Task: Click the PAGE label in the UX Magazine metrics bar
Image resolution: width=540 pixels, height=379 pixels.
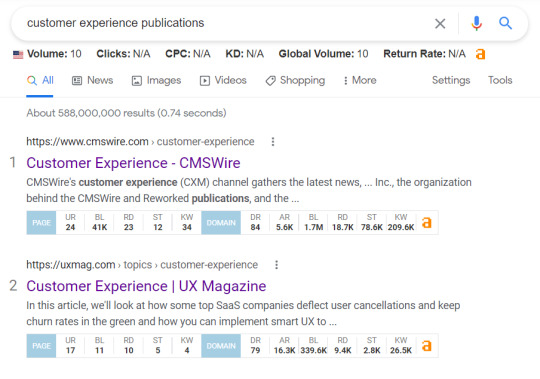Action: coord(41,346)
